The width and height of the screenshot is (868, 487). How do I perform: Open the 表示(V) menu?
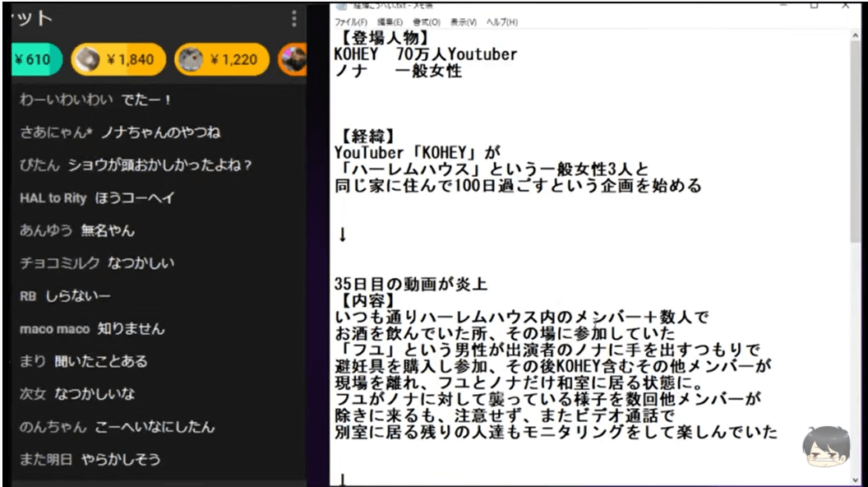point(464,21)
